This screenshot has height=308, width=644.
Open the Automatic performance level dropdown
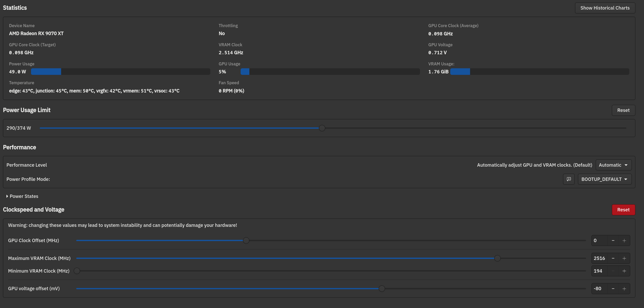[613, 165]
